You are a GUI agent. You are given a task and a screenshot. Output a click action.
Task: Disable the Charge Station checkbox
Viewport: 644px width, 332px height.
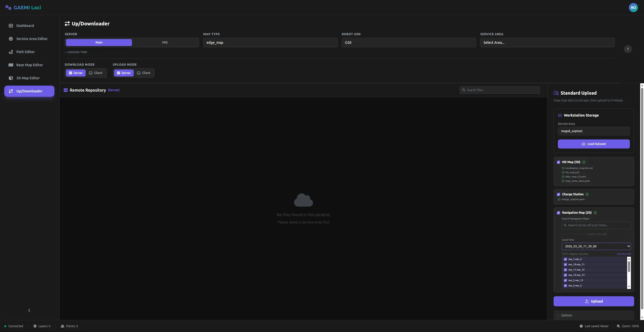[559, 194]
